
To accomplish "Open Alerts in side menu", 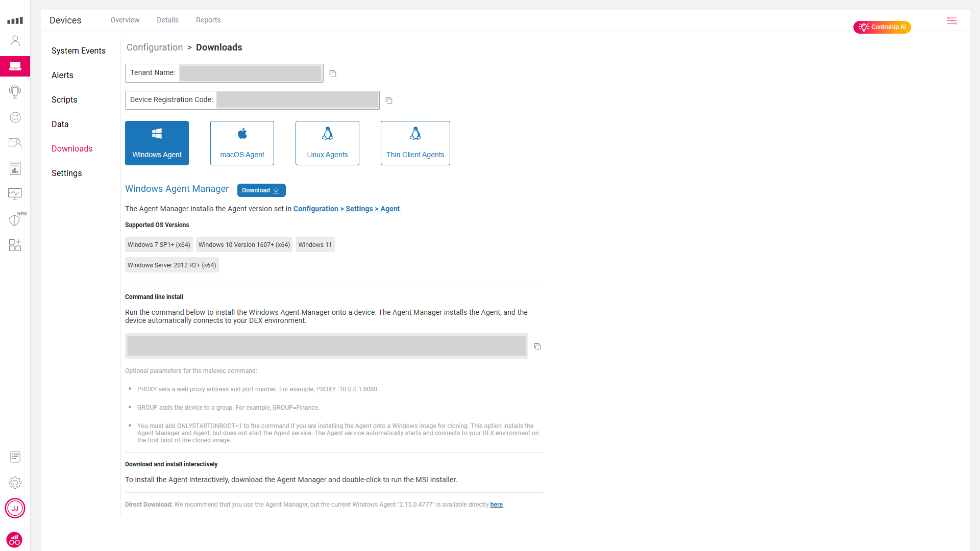I will [x=62, y=75].
